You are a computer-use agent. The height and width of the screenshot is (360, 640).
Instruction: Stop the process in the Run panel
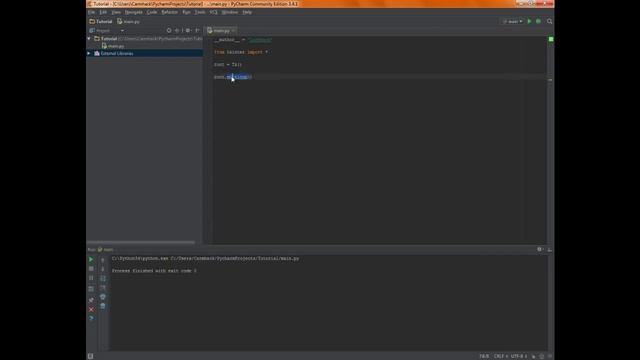point(91,269)
